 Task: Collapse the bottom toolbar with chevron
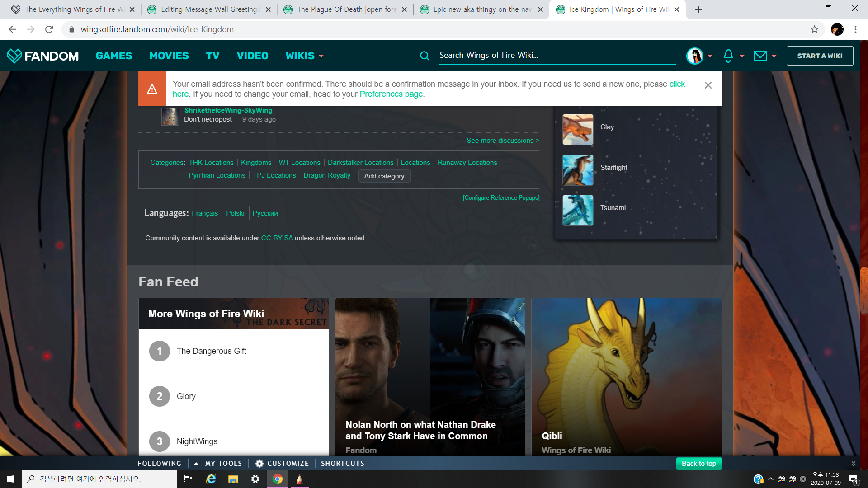click(853, 464)
